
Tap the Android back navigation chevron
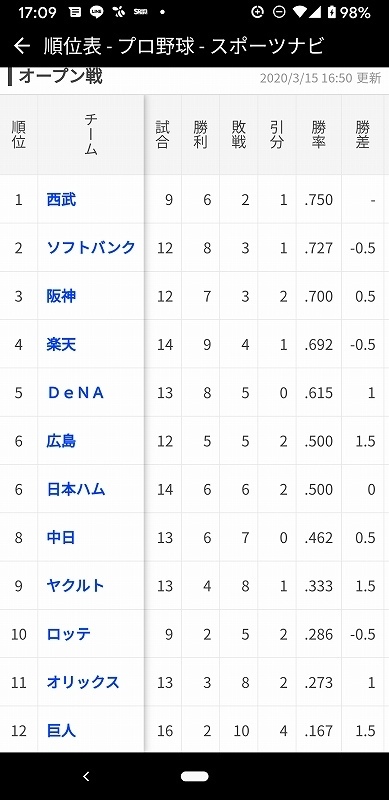point(86,777)
